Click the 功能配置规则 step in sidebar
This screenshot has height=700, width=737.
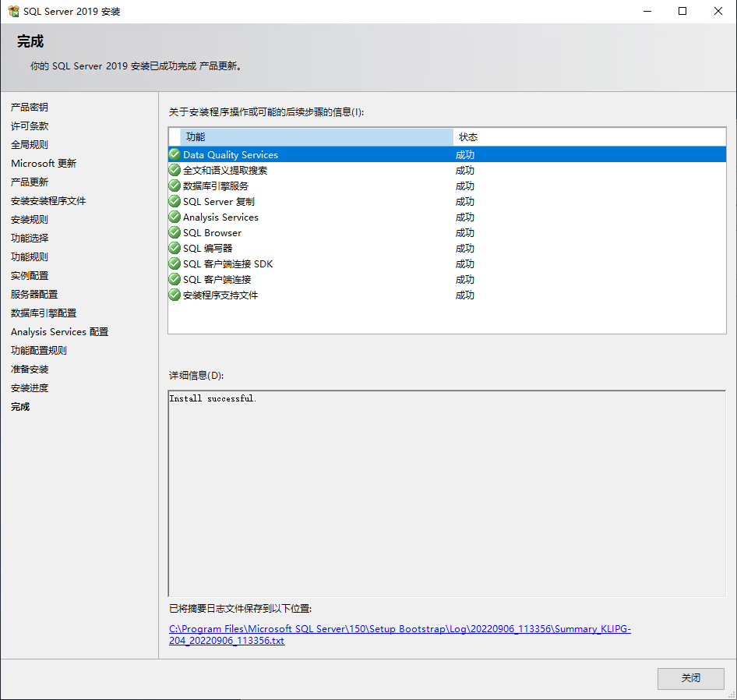click(38, 351)
